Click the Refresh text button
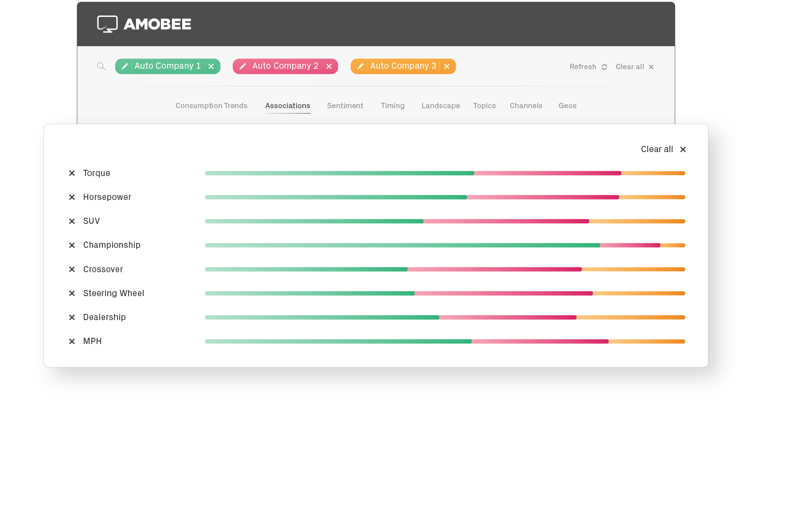The height and width of the screenshot is (532, 798). click(x=583, y=67)
